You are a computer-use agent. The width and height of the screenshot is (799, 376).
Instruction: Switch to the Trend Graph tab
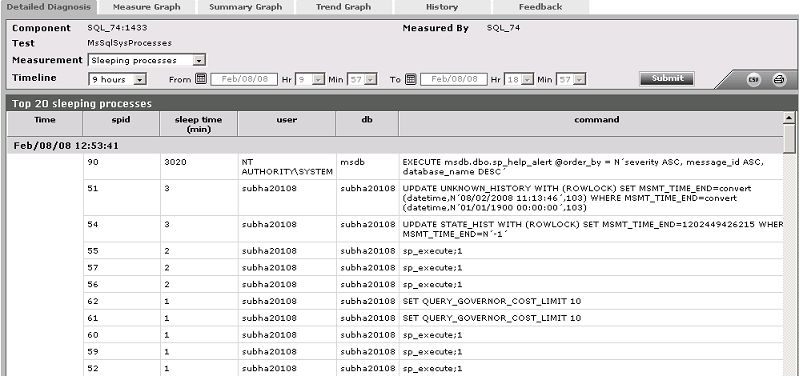coord(343,7)
